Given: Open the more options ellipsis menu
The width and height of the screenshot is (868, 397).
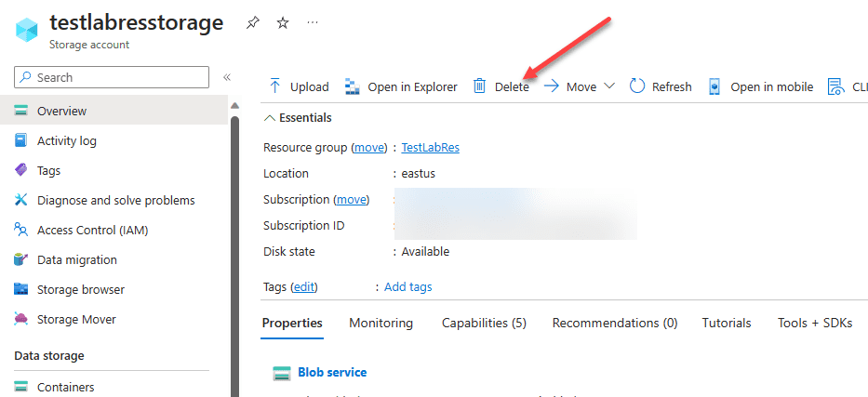Looking at the screenshot, I should click(313, 22).
